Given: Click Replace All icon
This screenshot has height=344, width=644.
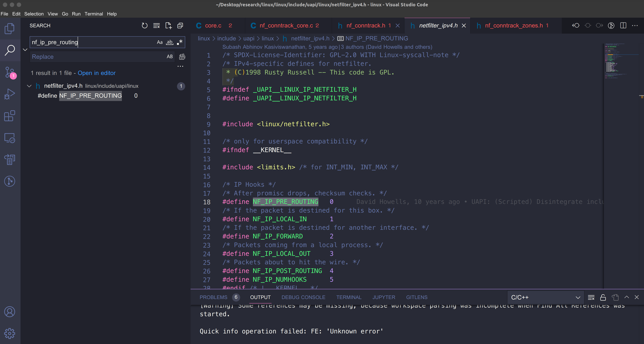Looking at the screenshot, I should 182,57.
